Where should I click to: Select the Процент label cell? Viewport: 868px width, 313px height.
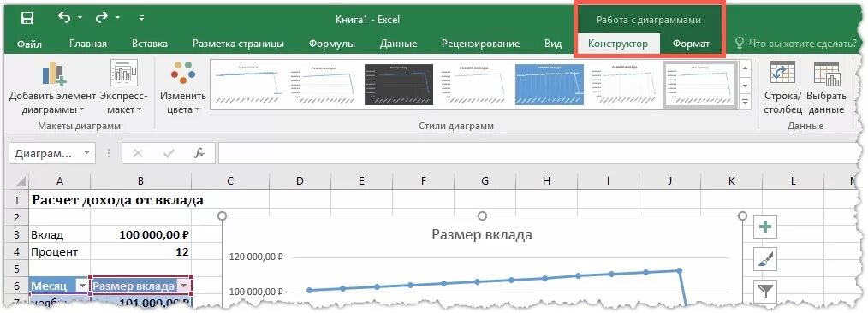(59, 251)
